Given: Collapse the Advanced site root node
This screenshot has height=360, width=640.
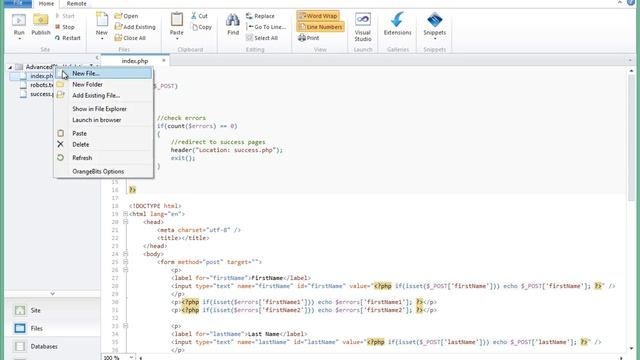Looking at the screenshot, I should click(x=10, y=67).
